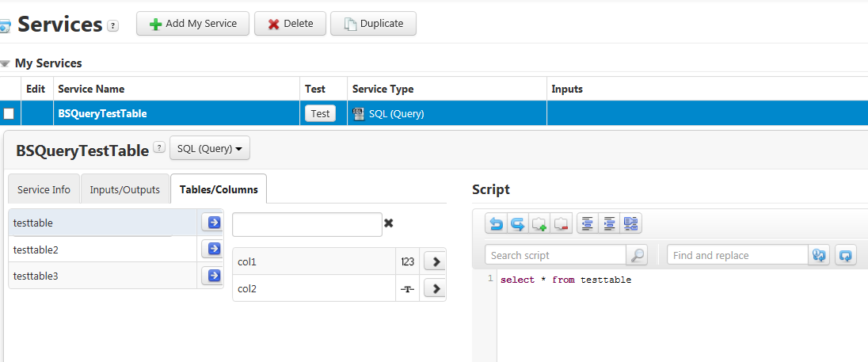Focus the Find and replace field
The height and width of the screenshot is (362, 868).
737,255
